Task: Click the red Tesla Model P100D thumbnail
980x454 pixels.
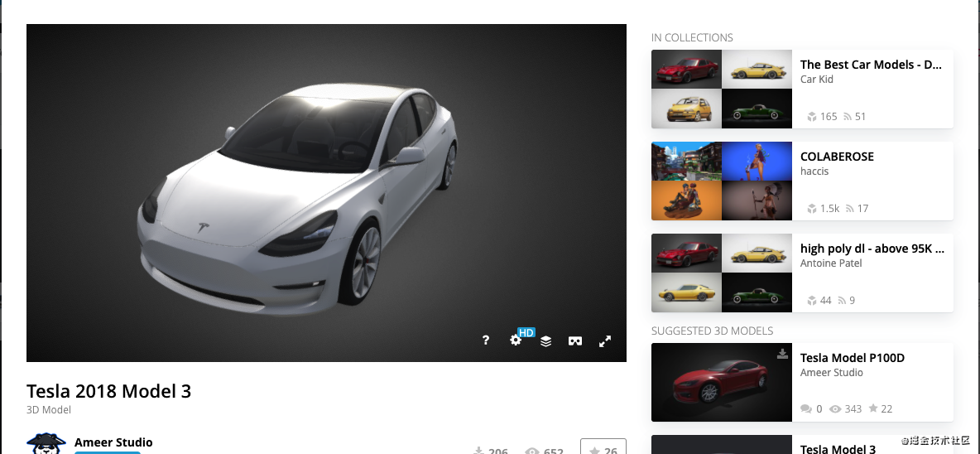Action: 721,382
